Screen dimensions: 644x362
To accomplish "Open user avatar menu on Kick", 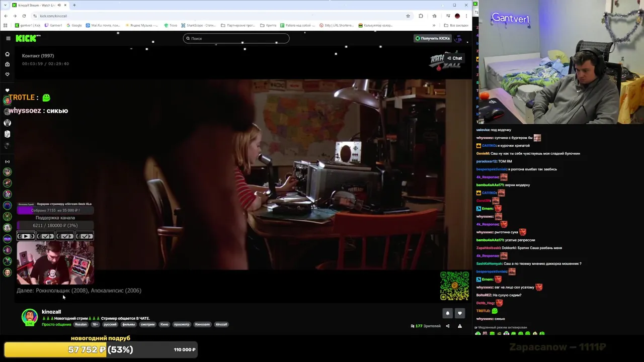I will [458, 38].
